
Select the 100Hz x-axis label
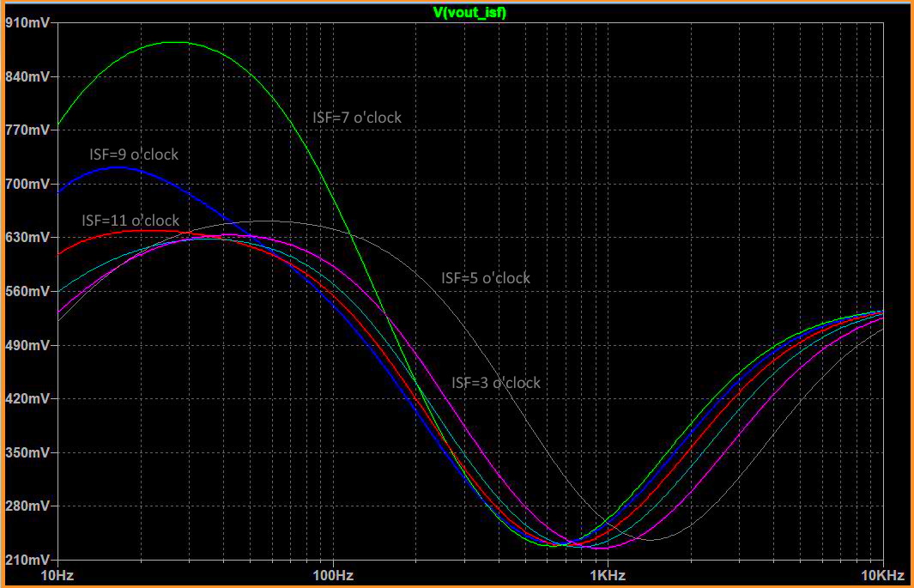pyautogui.click(x=332, y=573)
